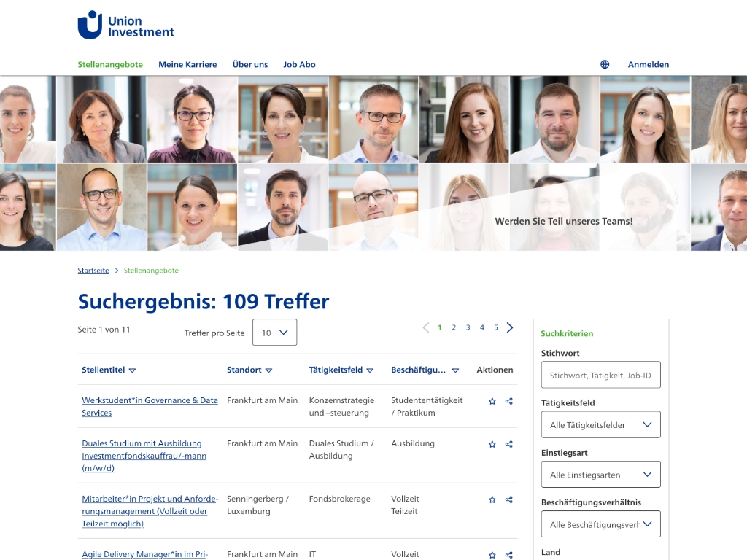Open the Treffer pro Seite dropdown

tap(274, 332)
